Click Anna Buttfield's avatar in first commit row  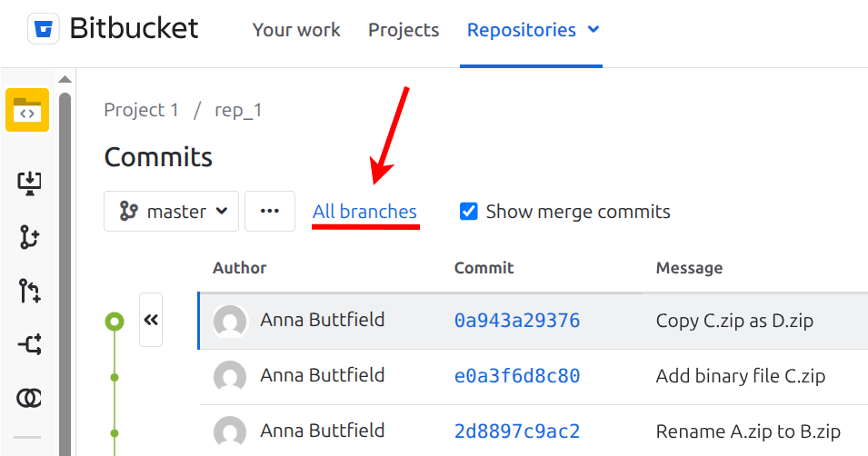pos(231,321)
